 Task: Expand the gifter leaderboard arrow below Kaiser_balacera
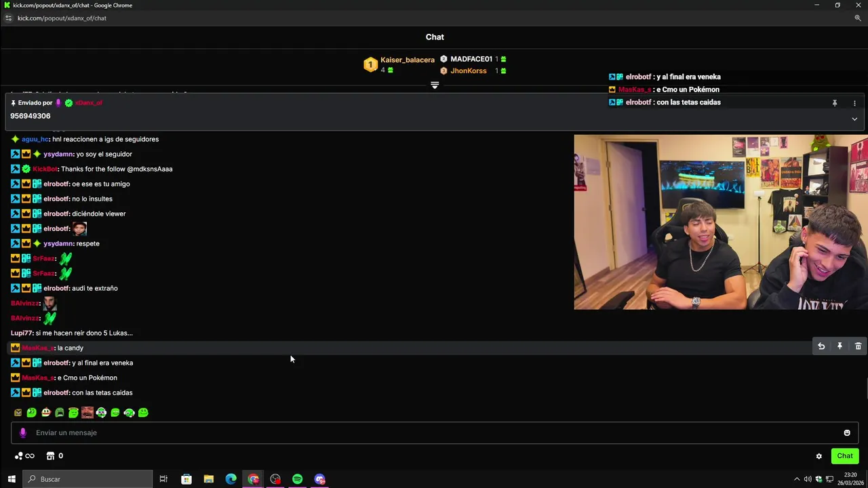pyautogui.click(x=435, y=85)
